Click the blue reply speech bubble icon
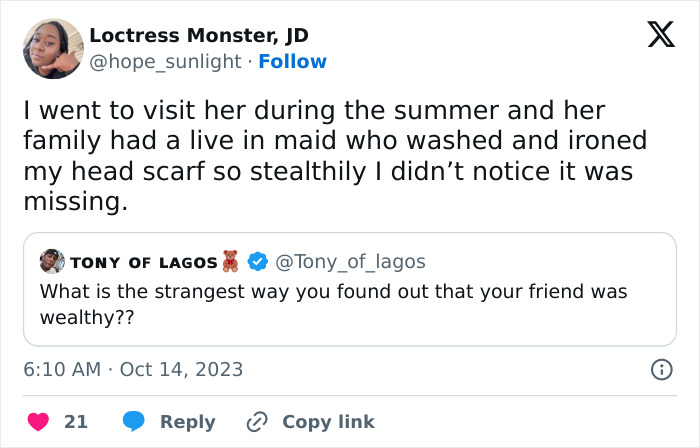Screen dimensions: 700x448 (x=133, y=422)
